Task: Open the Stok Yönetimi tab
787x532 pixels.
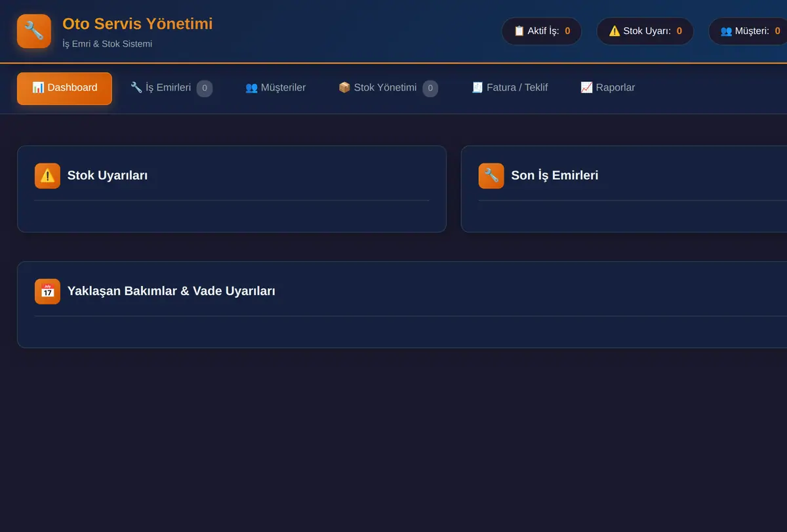Action: point(388,88)
